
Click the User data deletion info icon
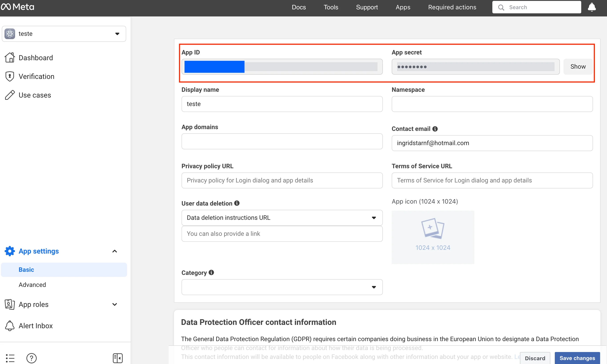(x=237, y=203)
